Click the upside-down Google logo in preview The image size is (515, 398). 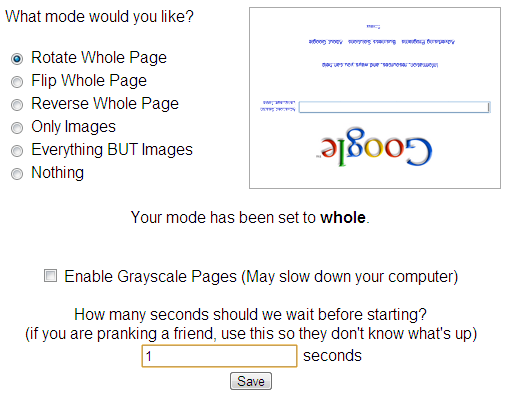click(374, 148)
